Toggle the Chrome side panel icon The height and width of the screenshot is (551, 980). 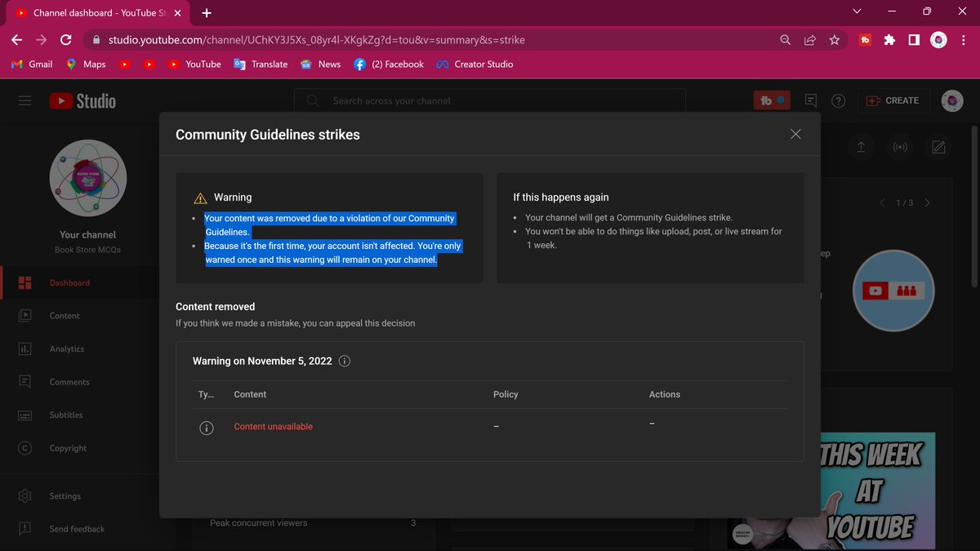(x=914, y=39)
